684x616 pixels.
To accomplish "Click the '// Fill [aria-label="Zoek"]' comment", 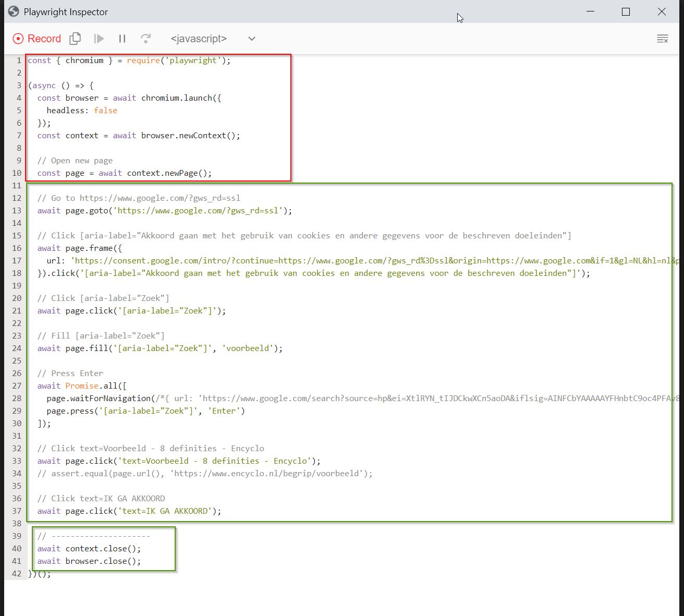I will coord(101,336).
